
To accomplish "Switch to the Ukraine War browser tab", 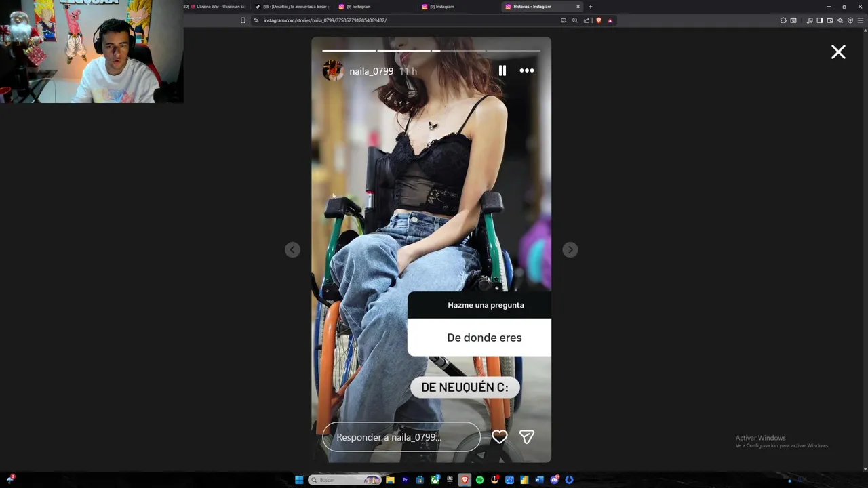I will tap(217, 7).
